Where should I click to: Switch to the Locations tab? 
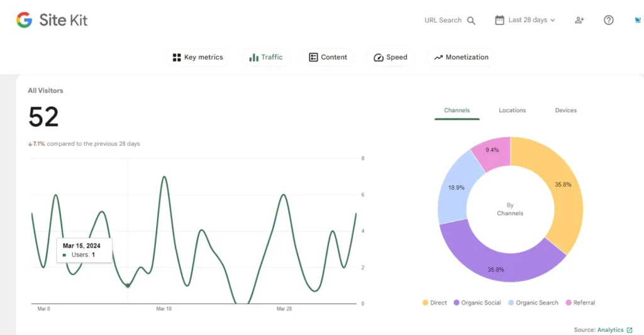512,111
